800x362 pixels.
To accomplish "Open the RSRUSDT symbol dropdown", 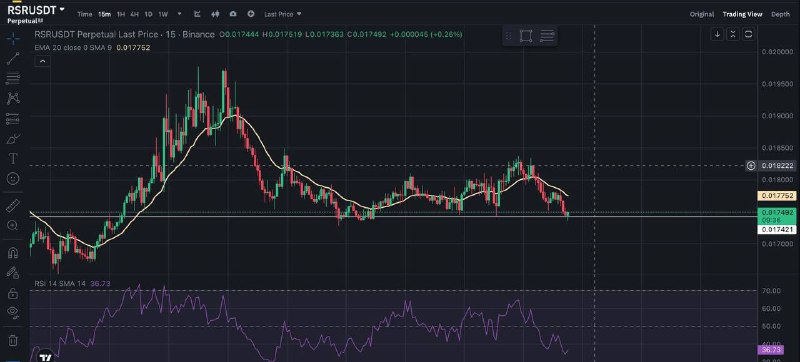I will point(36,9).
